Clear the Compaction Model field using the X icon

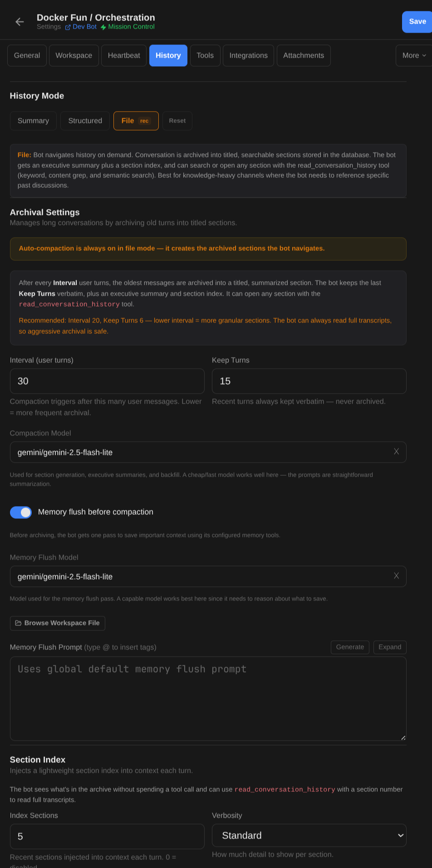coord(396,452)
